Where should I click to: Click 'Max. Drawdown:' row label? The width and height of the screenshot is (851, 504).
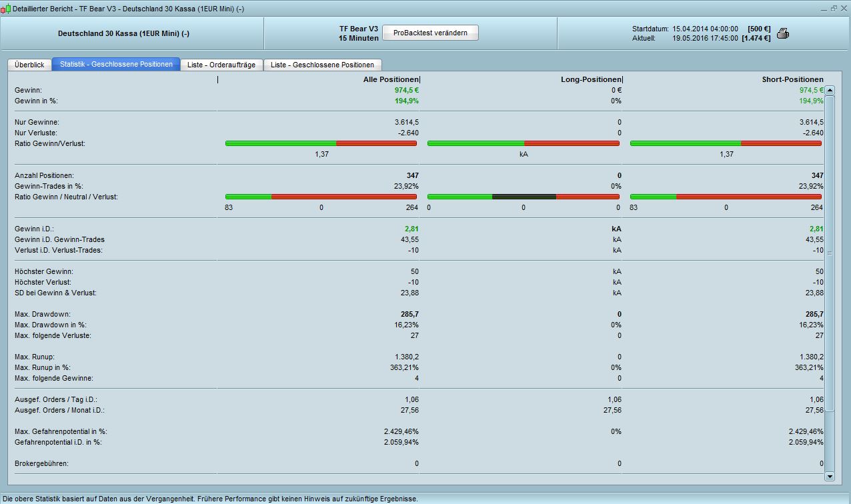click(x=42, y=314)
